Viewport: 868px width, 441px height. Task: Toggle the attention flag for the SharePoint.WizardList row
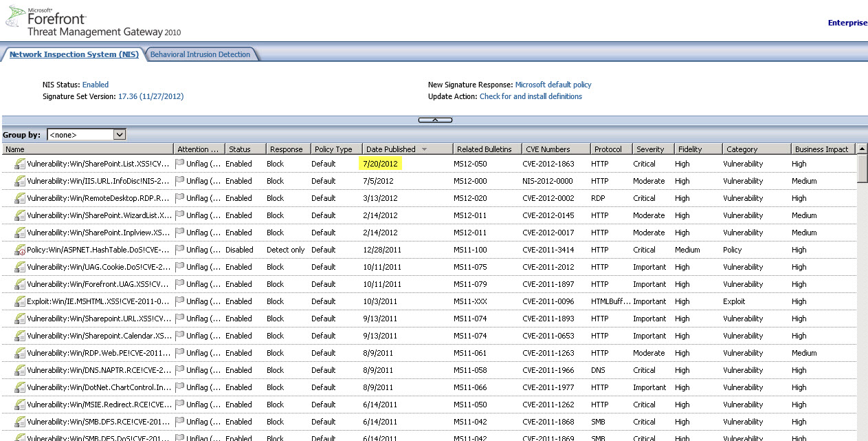pyautogui.click(x=180, y=215)
